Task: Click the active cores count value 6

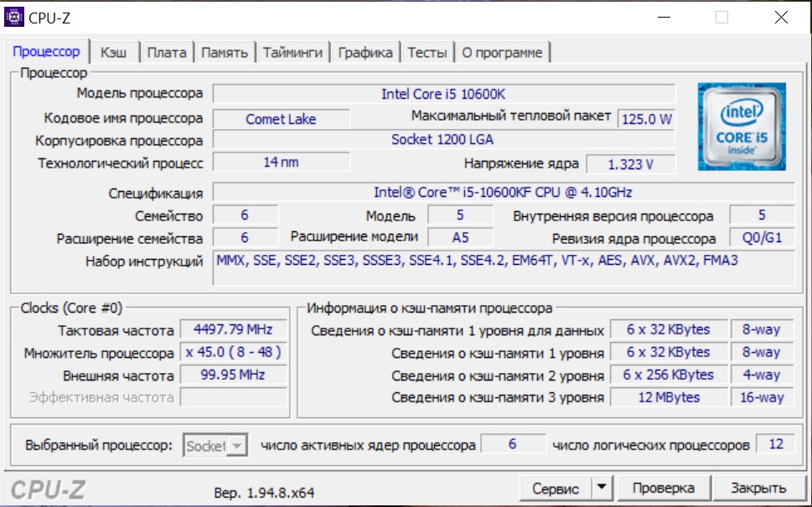Action: point(513,444)
